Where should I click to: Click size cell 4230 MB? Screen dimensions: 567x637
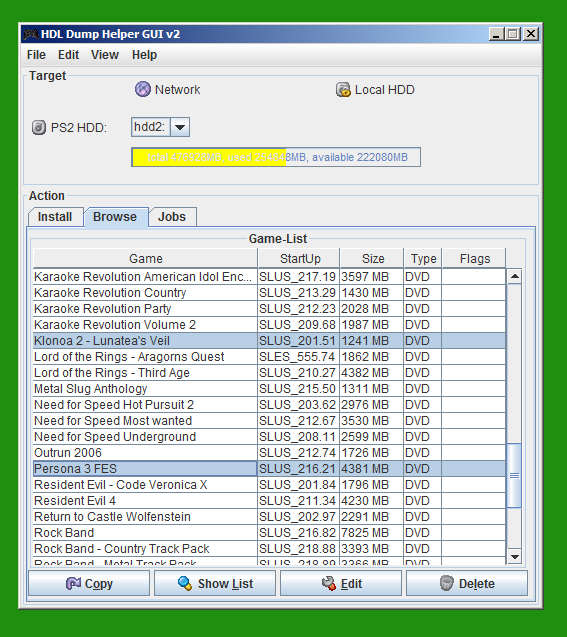coord(372,500)
